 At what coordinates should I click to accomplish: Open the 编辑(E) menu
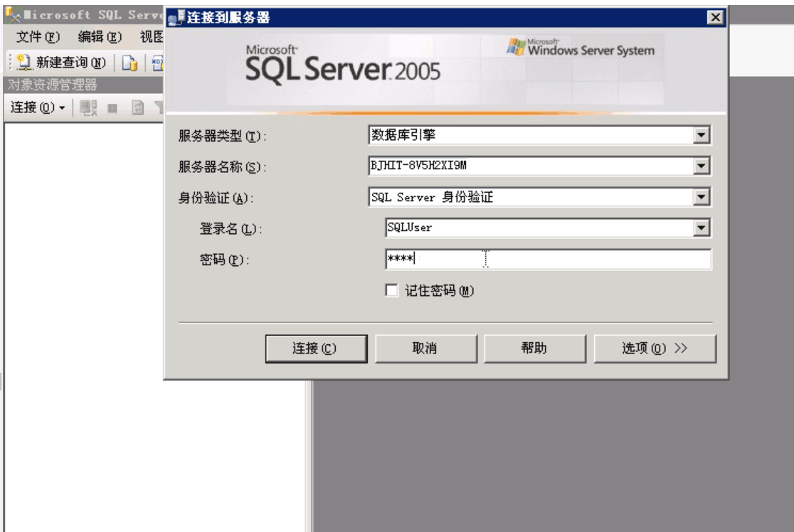[x=100, y=36]
